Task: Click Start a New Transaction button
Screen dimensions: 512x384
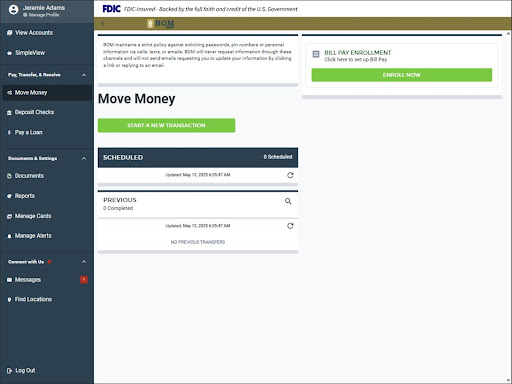Action: [166, 125]
